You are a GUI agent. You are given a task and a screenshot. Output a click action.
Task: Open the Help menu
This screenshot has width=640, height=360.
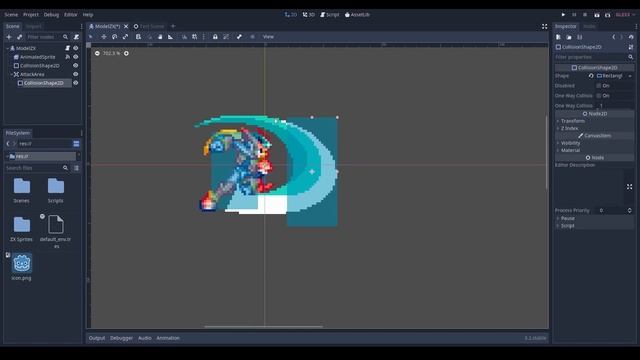click(x=88, y=15)
